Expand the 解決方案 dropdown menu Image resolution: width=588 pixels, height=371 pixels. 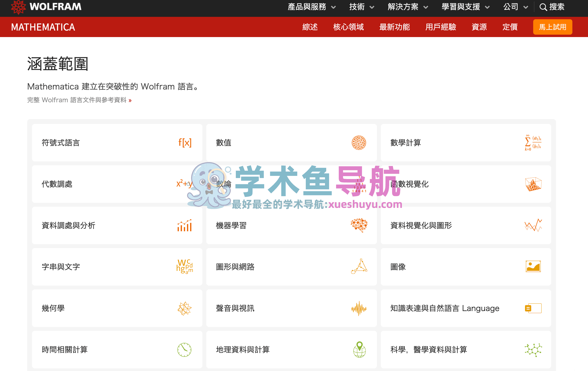click(x=407, y=7)
